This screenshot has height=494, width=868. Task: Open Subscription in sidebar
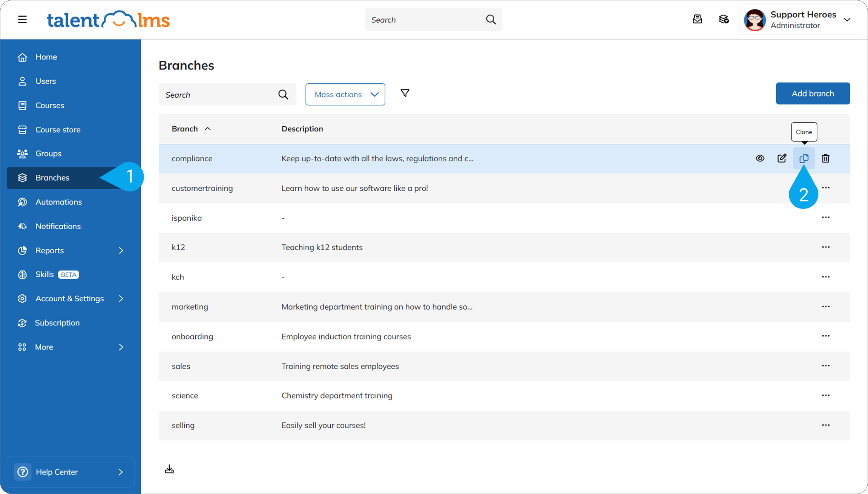coord(71,323)
